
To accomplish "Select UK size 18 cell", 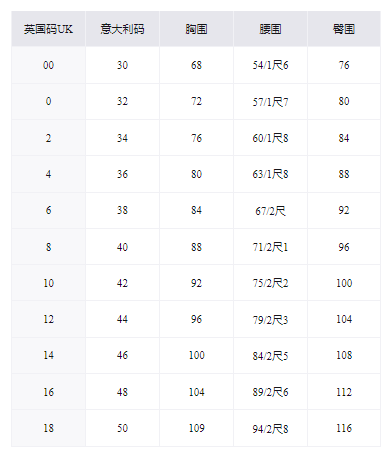I will click(x=48, y=428).
